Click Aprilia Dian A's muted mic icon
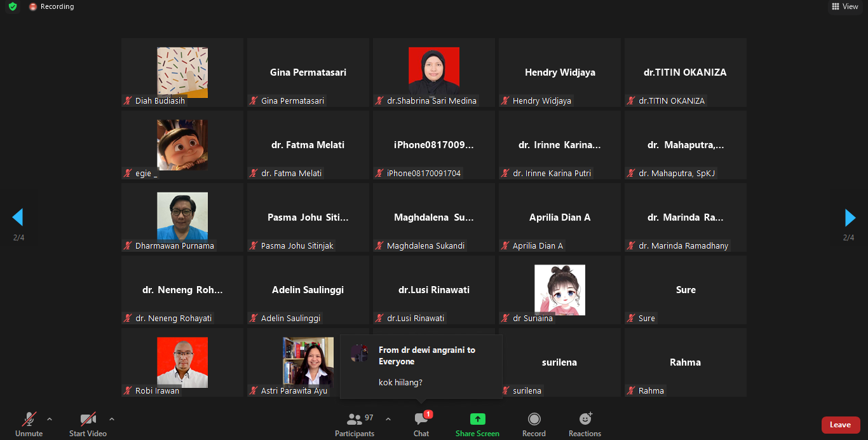 (x=506, y=245)
